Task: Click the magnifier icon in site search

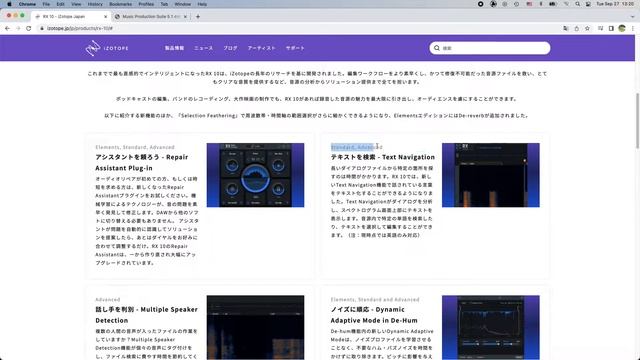Action: coord(437,48)
